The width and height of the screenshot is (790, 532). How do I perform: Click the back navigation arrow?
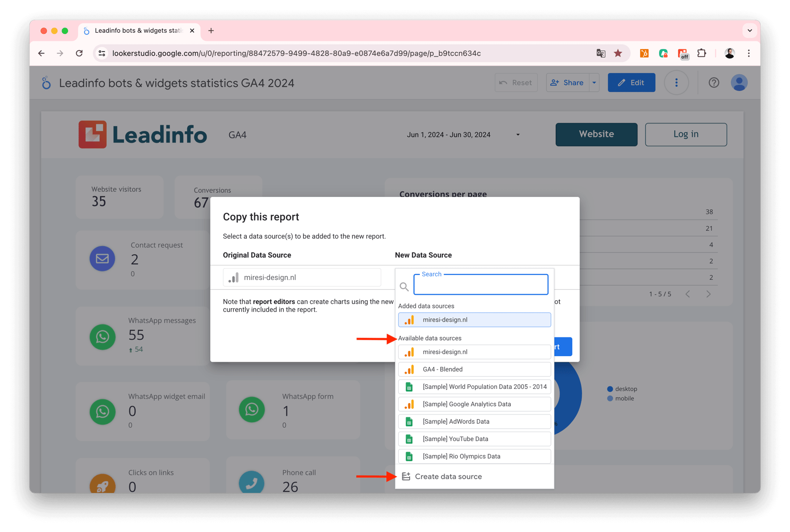point(41,53)
